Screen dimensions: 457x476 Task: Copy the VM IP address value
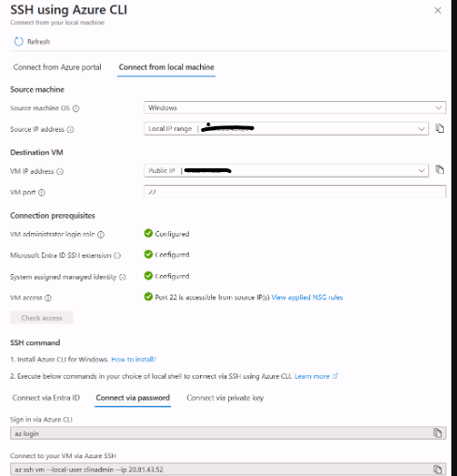[x=439, y=170]
